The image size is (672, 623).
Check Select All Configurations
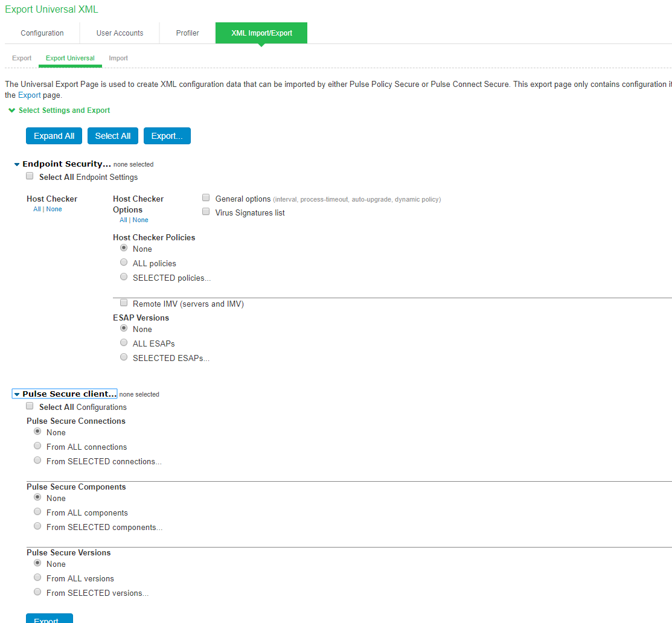[30, 406]
